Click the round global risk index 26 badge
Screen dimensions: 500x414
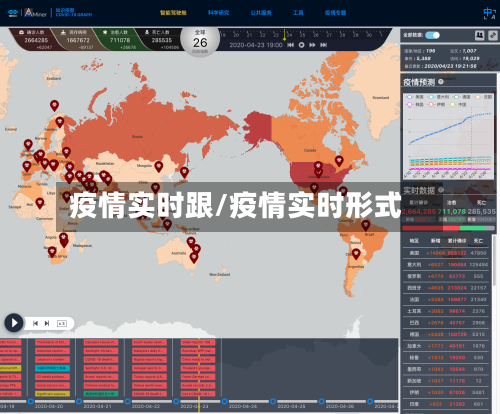[x=200, y=41]
